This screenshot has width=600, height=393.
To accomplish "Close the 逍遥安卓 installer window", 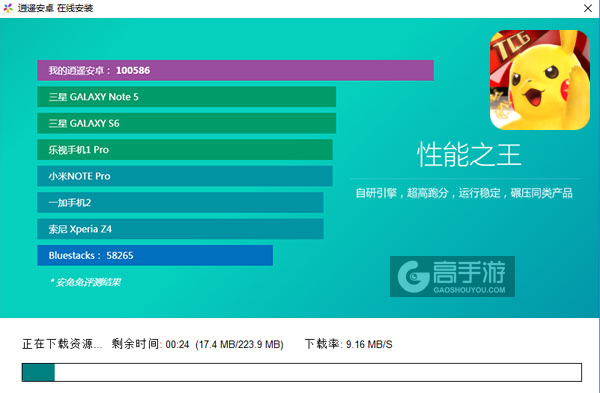I will pyautogui.click(x=588, y=8).
